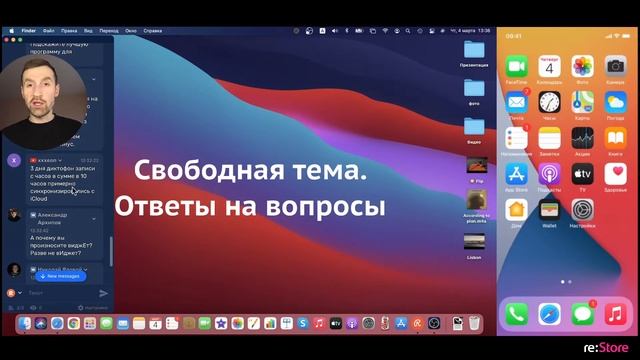Launch Siri from the macOS Dock
640x360 pixels.
41,324
